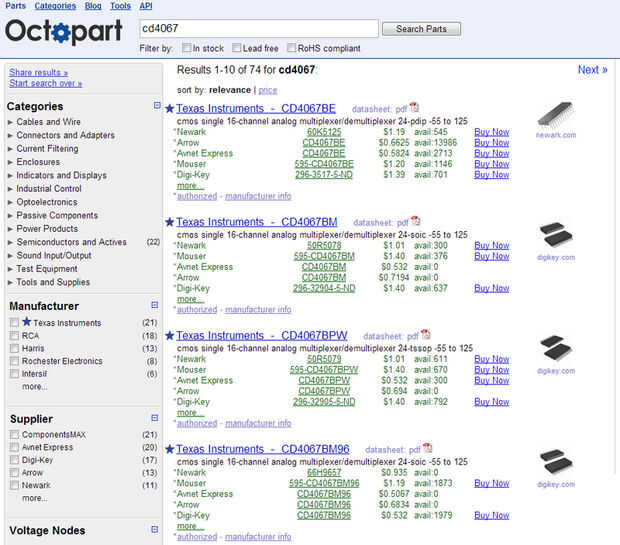
Task: Check the Avnet Express supplier box
Action: 14,447
